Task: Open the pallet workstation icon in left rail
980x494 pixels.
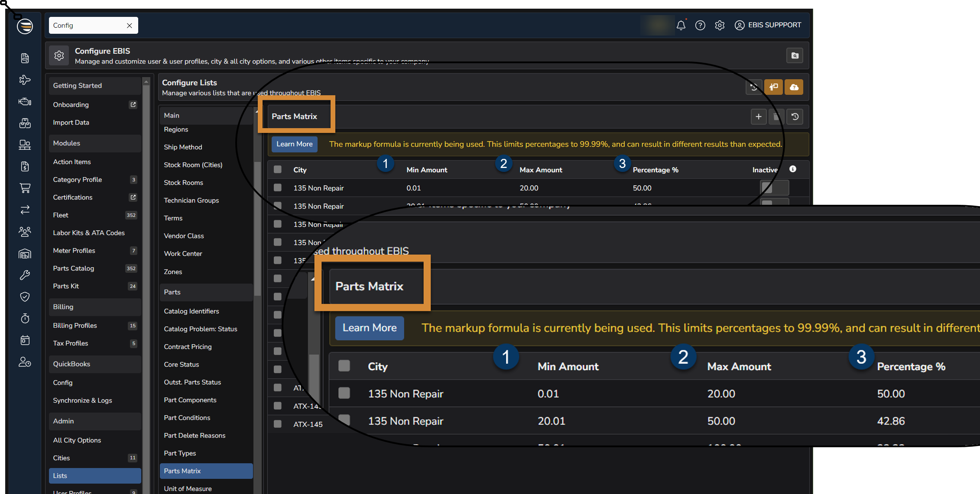Action: pos(25,145)
